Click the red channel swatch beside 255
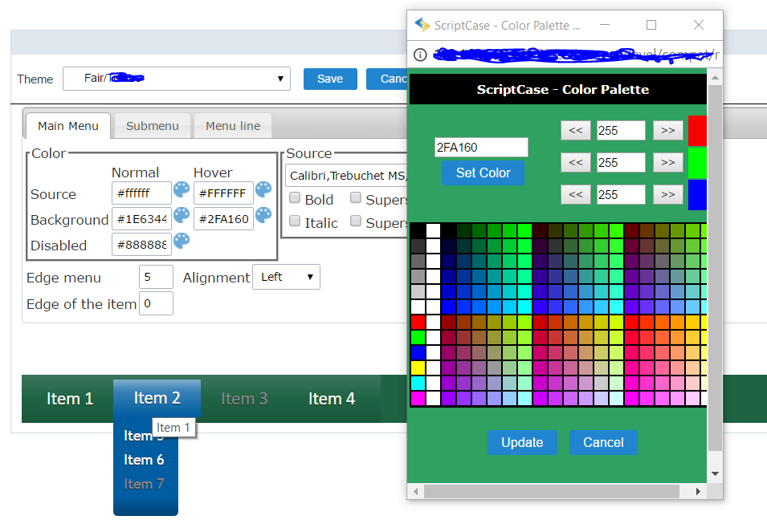 697,131
